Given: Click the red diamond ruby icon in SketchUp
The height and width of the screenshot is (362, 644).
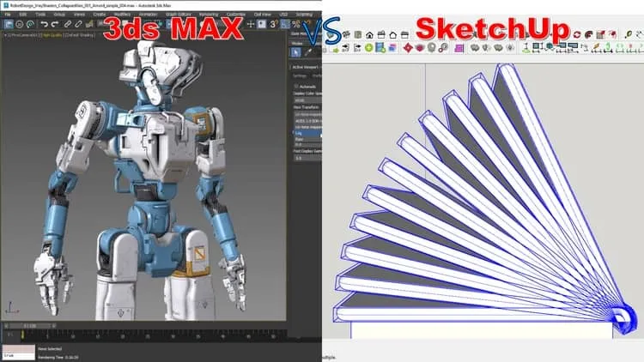Looking at the screenshot, I should (408, 48).
